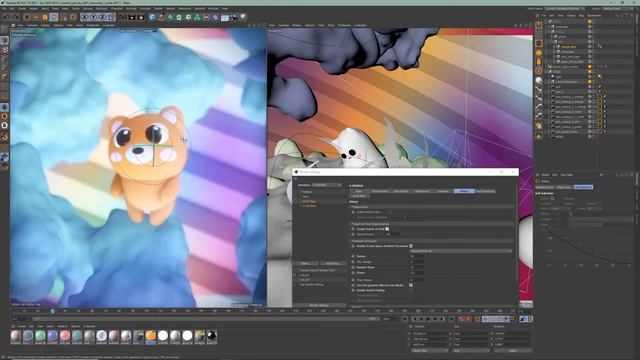Image resolution: width=640 pixels, height=360 pixels.
Task: Switch to Soft Selection tab
Action: coord(583,187)
